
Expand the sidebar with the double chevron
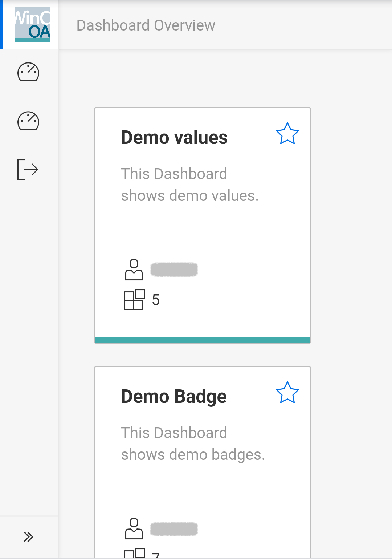click(x=28, y=536)
